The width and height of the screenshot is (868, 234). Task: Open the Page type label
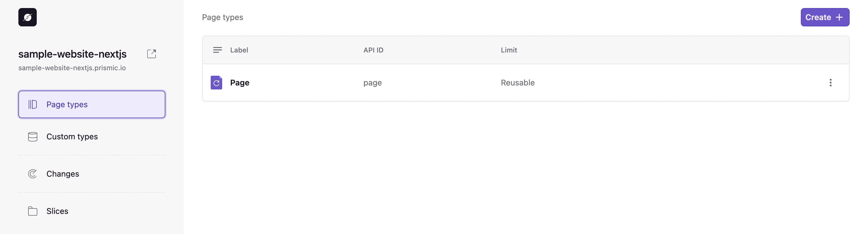coord(240,83)
